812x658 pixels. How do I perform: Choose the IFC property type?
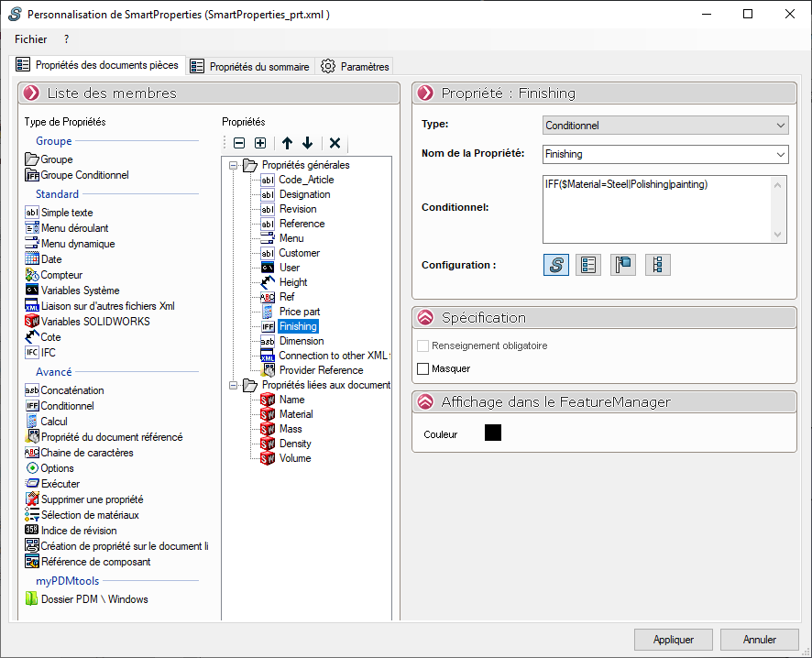click(x=40, y=353)
